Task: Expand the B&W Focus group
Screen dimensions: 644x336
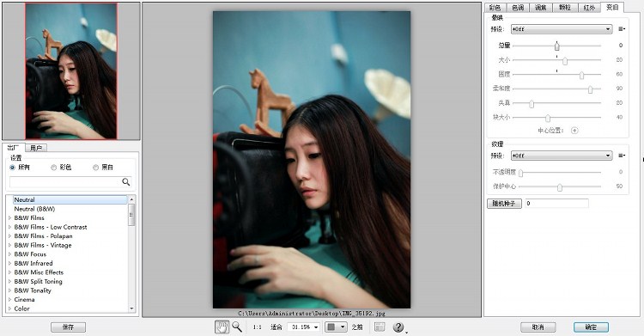Action: (x=9, y=254)
